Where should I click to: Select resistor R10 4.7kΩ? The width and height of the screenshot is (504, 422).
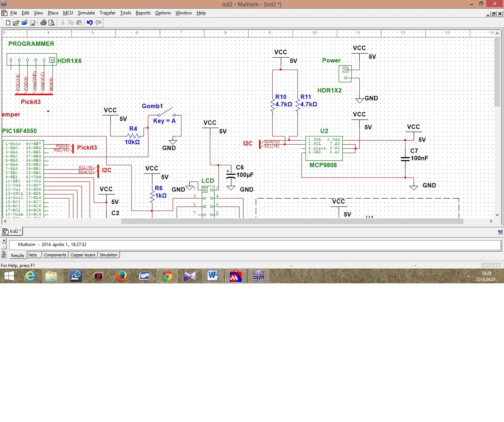pos(273,104)
